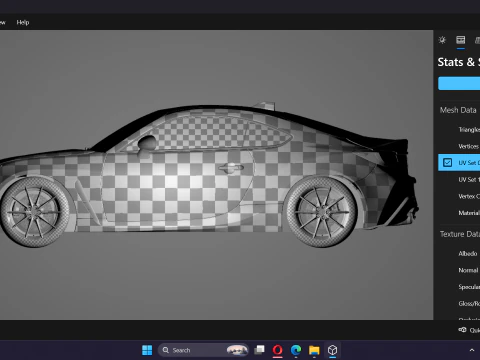This screenshot has width=480, height=360.
Task: Launch Opera browser from the taskbar
Action: coord(277,350)
